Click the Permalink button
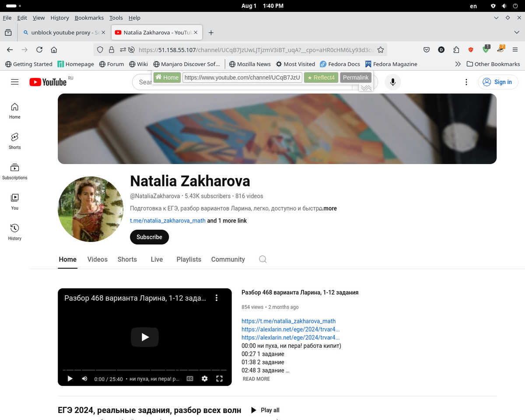 pyautogui.click(x=356, y=77)
